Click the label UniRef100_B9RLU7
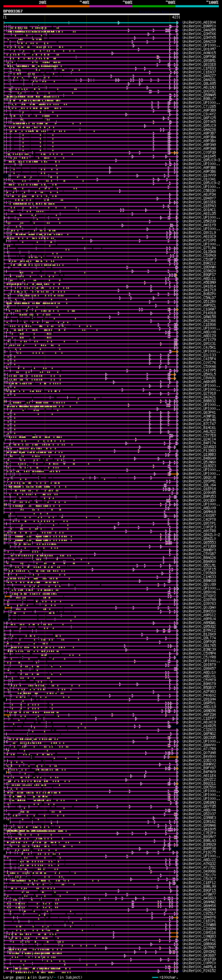The width and height of the screenshot is (222, 980). pos(199,98)
